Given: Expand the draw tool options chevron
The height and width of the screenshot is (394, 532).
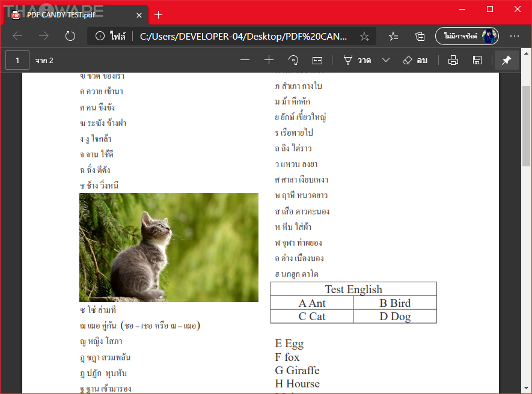Looking at the screenshot, I should pos(386,60).
